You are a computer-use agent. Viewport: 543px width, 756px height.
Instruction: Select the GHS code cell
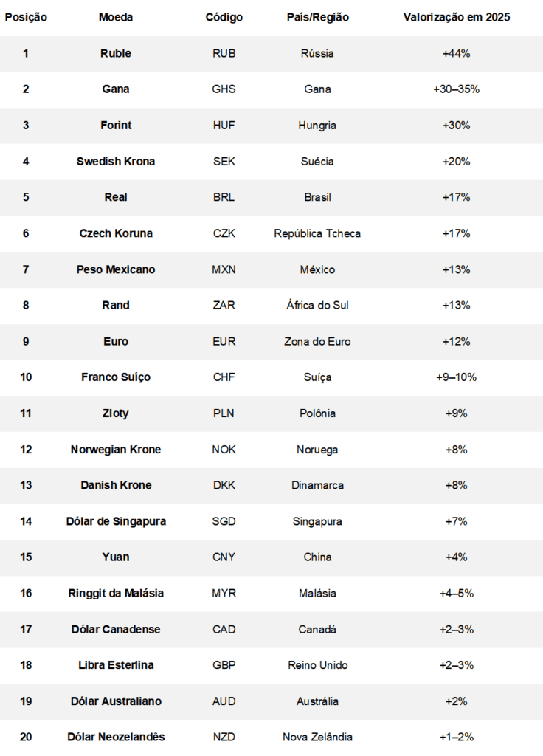click(x=224, y=89)
